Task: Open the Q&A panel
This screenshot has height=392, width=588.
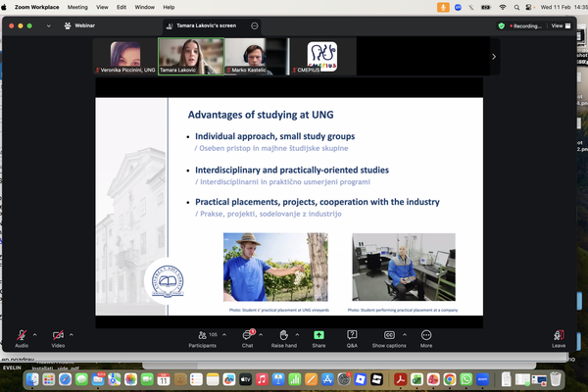Action: pyautogui.click(x=352, y=338)
